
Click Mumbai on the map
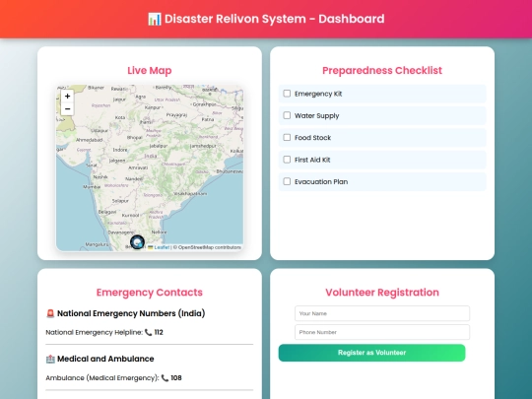click(x=92, y=187)
